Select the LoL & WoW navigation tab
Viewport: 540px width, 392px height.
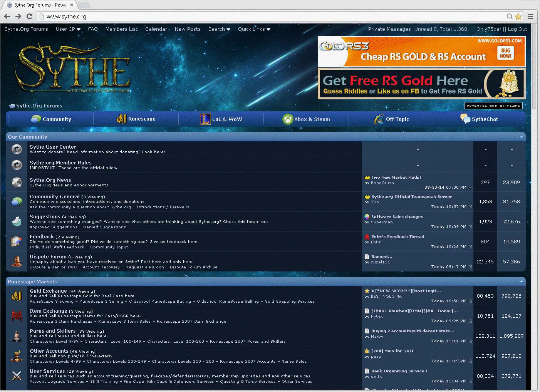pyautogui.click(x=221, y=119)
